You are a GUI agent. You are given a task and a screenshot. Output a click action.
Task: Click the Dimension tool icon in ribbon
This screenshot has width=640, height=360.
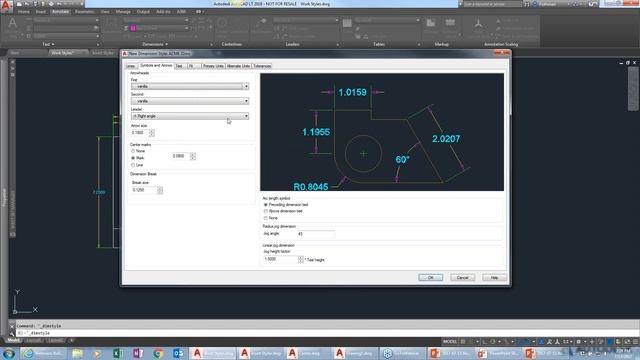click(110, 24)
